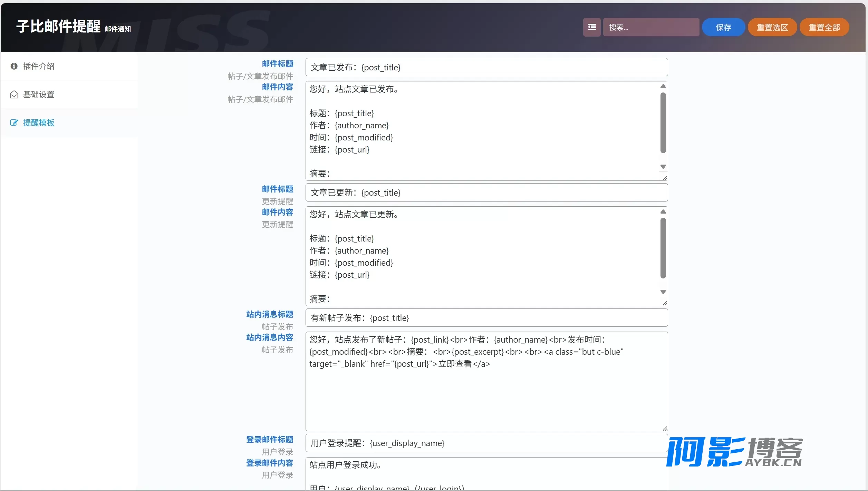868x491 pixels.
Task: Click the 文章已更新 email title field
Action: pos(486,193)
